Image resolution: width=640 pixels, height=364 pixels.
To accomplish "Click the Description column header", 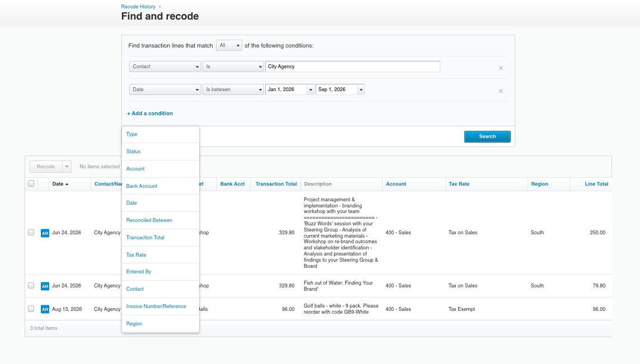I will click(318, 184).
